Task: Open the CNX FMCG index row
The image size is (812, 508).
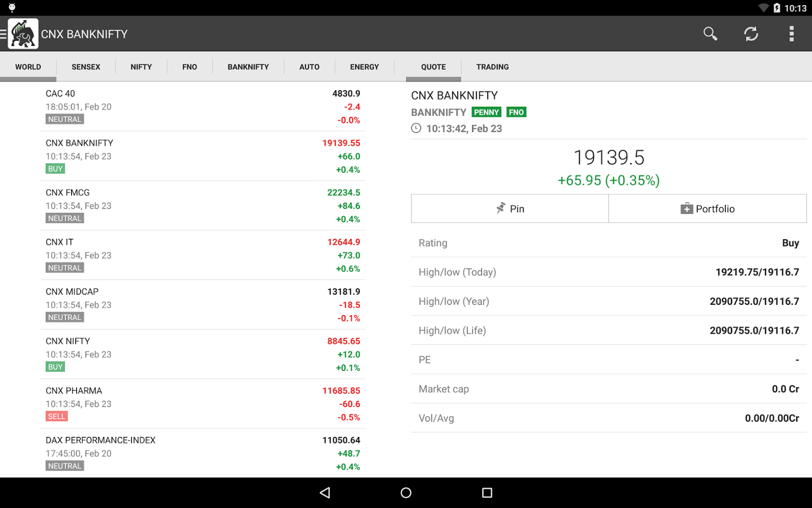Action: click(203, 205)
